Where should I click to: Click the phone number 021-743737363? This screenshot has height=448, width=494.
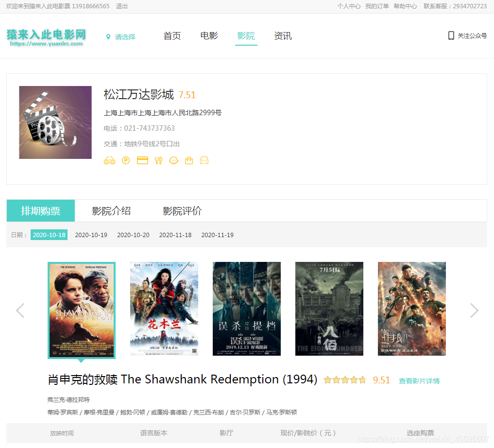(x=149, y=128)
